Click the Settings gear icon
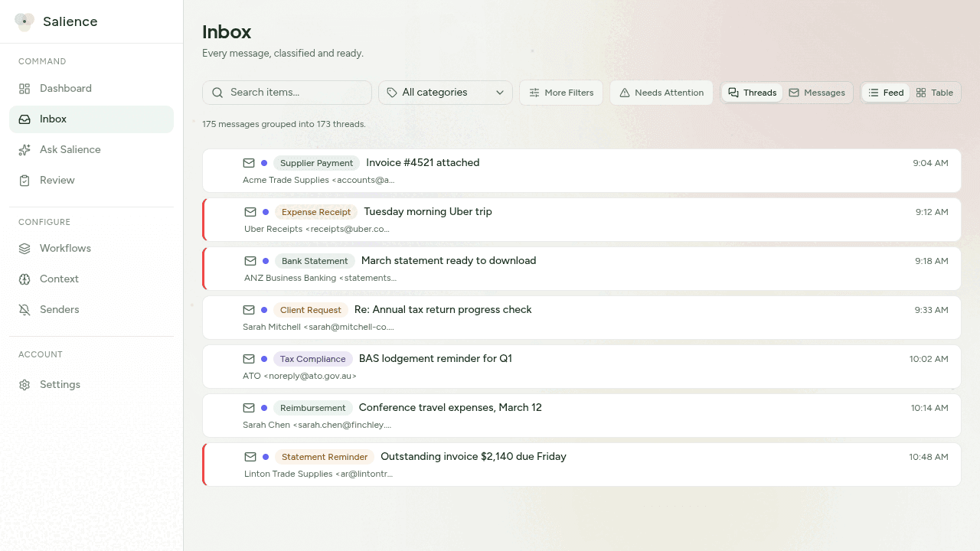This screenshot has height=551, width=980. click(24, 385)
